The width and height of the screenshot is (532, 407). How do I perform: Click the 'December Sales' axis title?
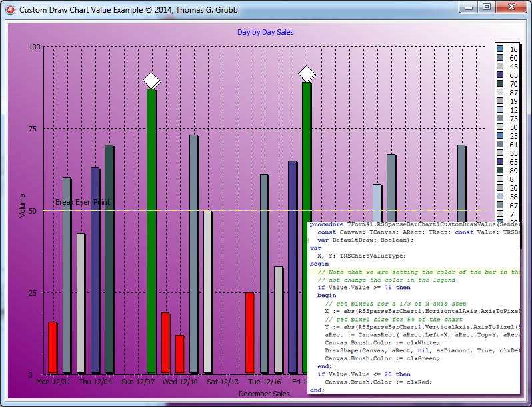[264, 394]
